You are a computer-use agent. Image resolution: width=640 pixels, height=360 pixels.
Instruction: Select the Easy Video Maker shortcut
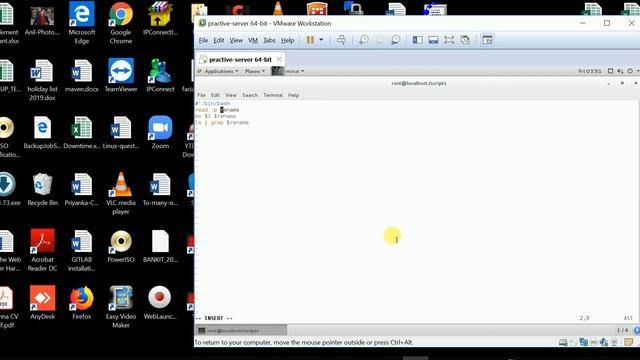[x=121, y=307]
